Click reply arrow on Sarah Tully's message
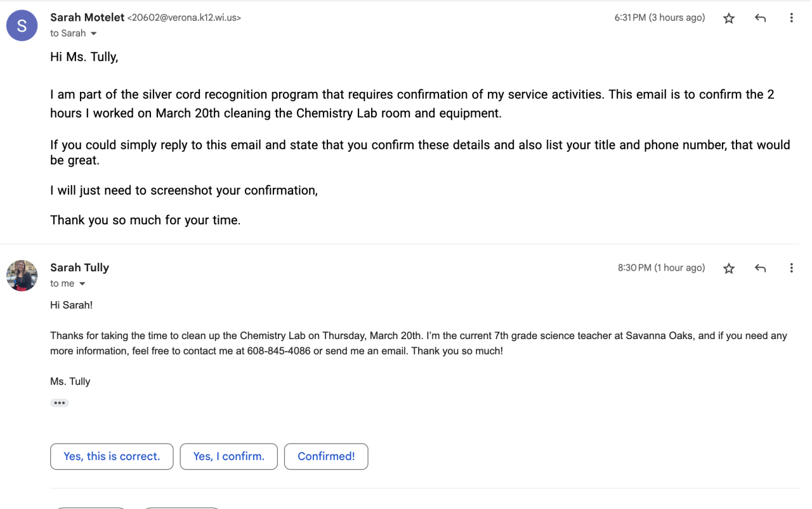 click(x=760, y=268)
